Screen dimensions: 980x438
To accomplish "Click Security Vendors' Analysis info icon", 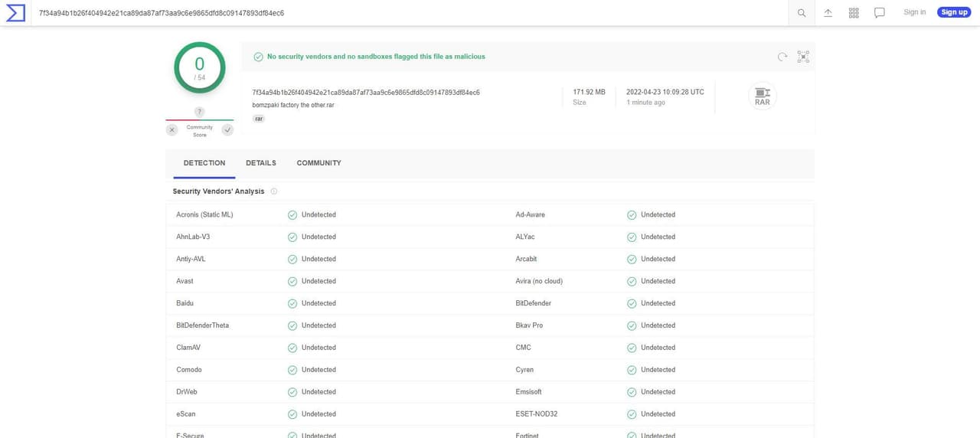I will pyautogui.click(x=273, y=191).
